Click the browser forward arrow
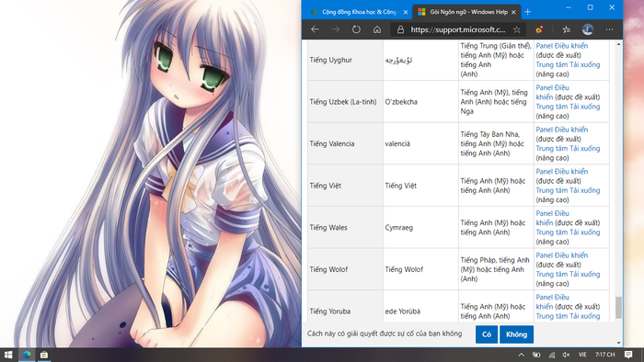The width and height of the screenshot is (644, 362). (x=336, y=29)
